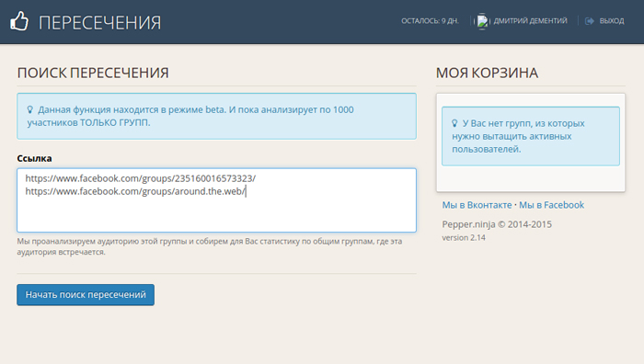Click the Pepper.ninja © 2014-2015 text
Viewport: 644px width, 364px height.
[497, 224]
